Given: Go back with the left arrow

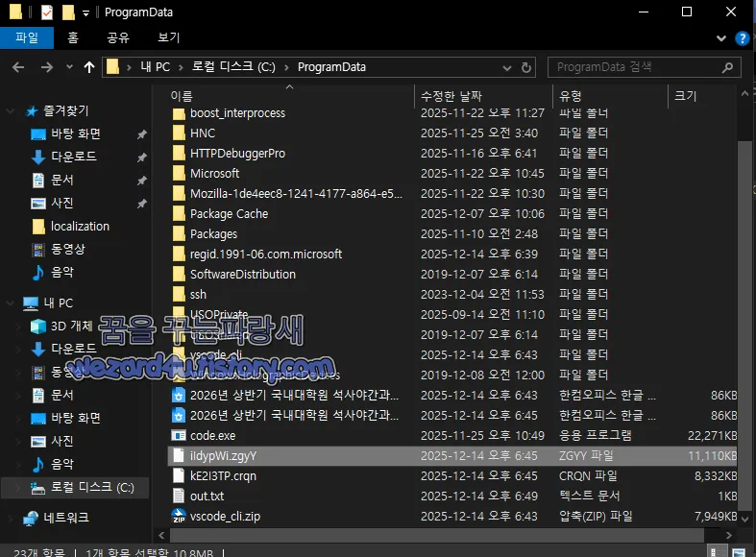Looking at the screenshot, I should pyautogui.click(x=18, y=67).
